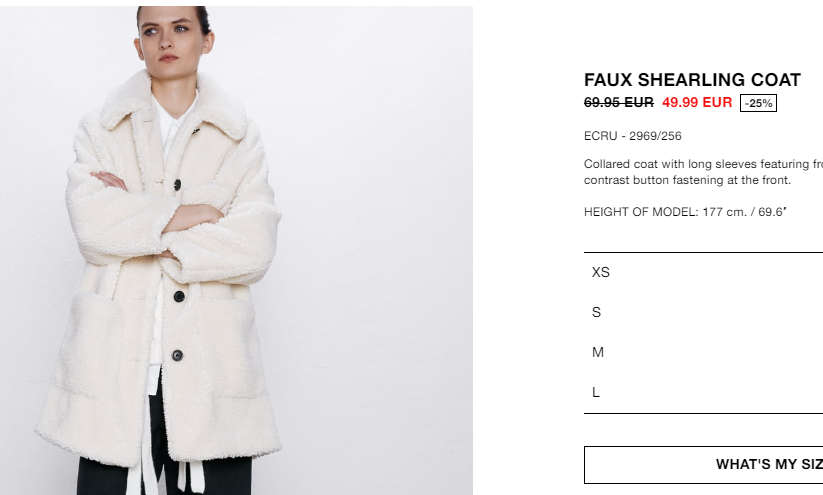Click the lowest black coat button in photo
Image resolution: width=823 pixels, height=495 pixels.
[177, 355]
